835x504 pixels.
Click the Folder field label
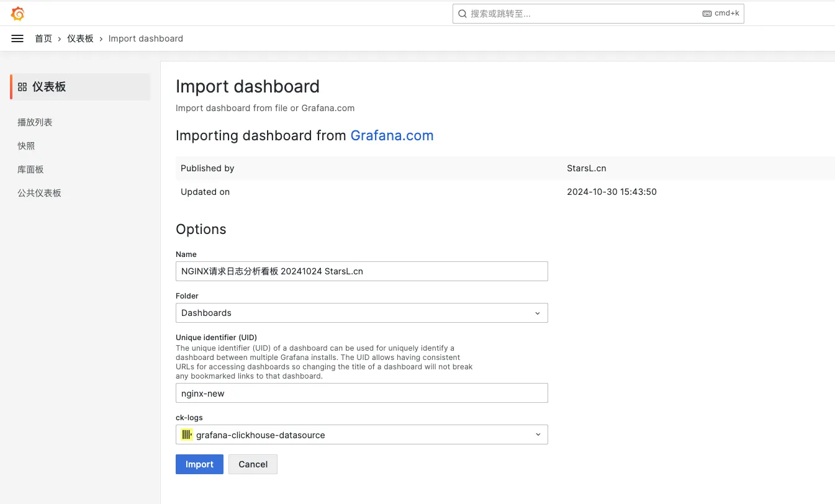click(187, 296)
